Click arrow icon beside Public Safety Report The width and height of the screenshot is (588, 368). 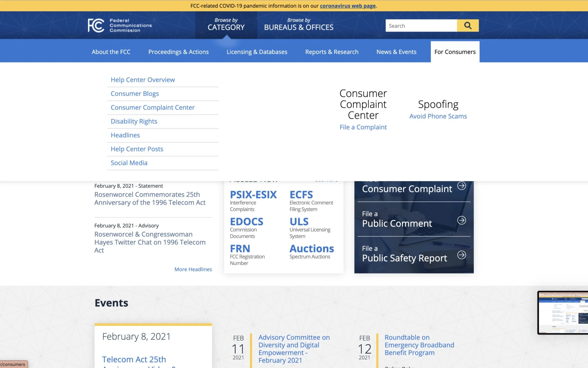[461, 255]
